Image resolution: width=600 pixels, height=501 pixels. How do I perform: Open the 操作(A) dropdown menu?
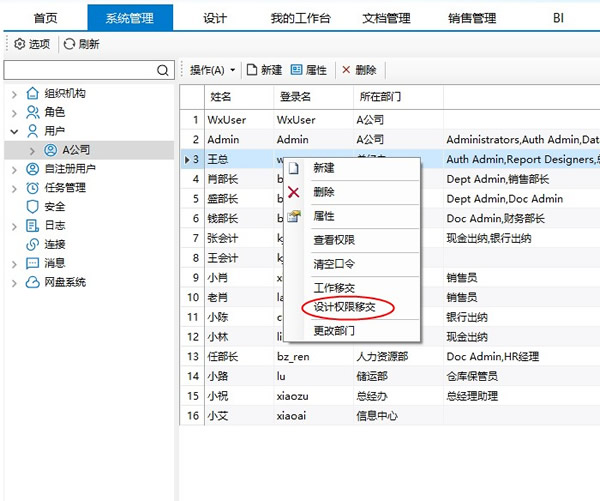point(213,70)
